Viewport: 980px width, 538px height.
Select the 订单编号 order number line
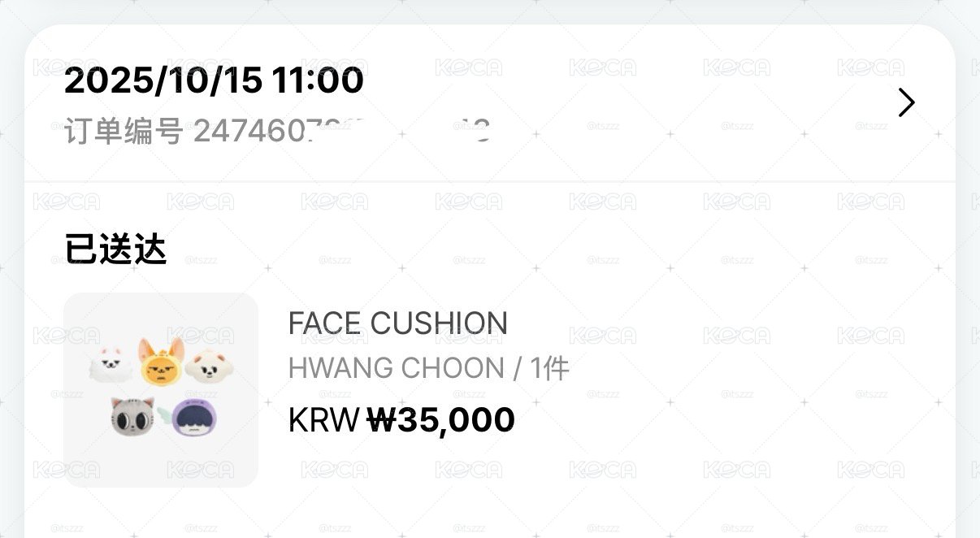(277, 131)
